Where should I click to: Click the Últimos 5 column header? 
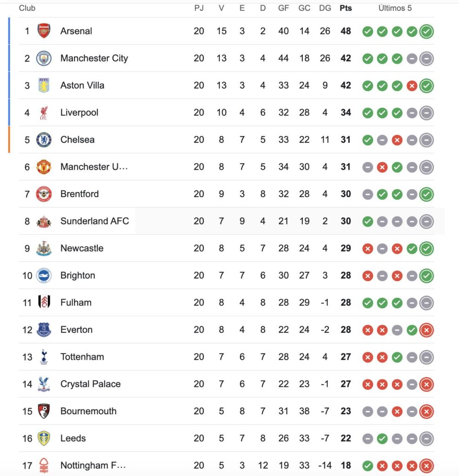pyautogui.click(x=395, y=8)
